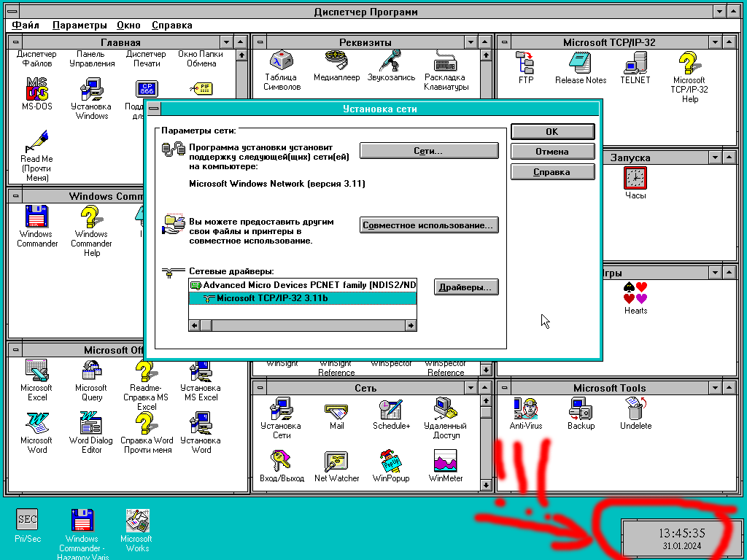Click the Сети... button
The image size is (747, 560).
(x=429, y=151)
